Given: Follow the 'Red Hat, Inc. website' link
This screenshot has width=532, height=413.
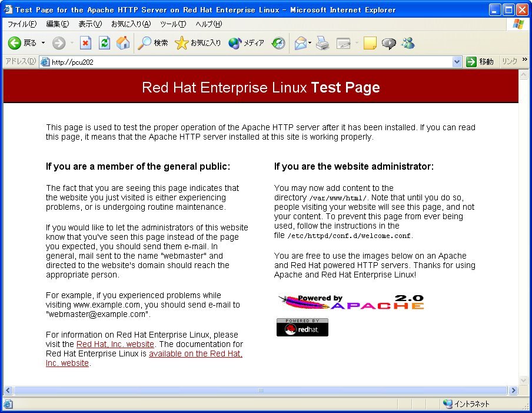Looking at the screenshot, I should (x=115, y=344).
